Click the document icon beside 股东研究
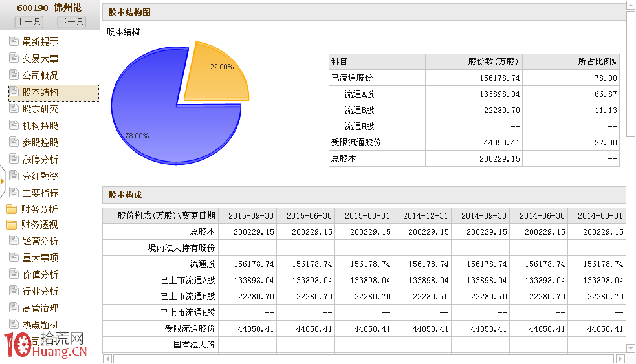This screenshot has height=364, width=636. point(14,108)
